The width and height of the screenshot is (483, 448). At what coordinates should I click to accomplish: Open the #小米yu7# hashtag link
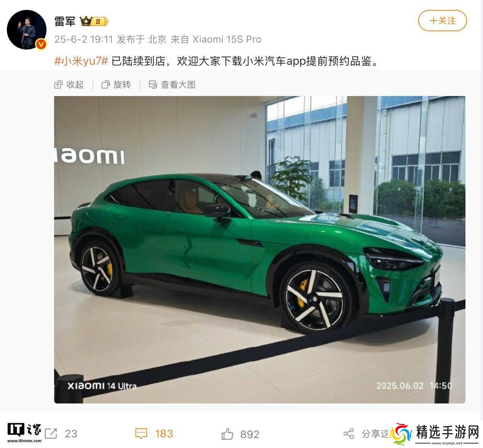[82, 61]
